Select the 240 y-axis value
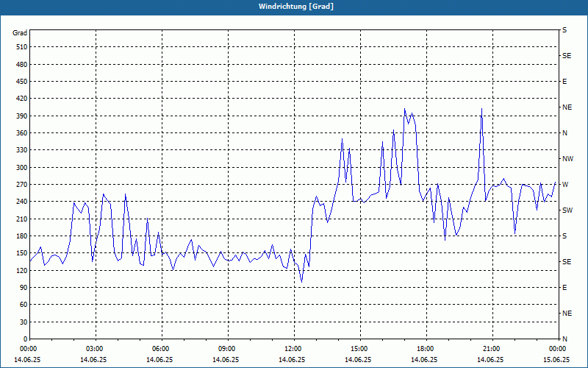 pos(21,202)
